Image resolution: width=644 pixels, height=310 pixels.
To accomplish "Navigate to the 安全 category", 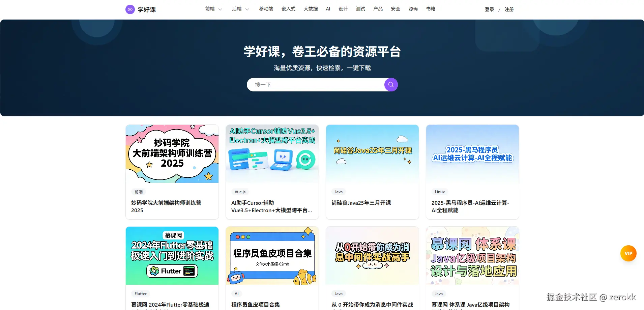I will (396, 9).
